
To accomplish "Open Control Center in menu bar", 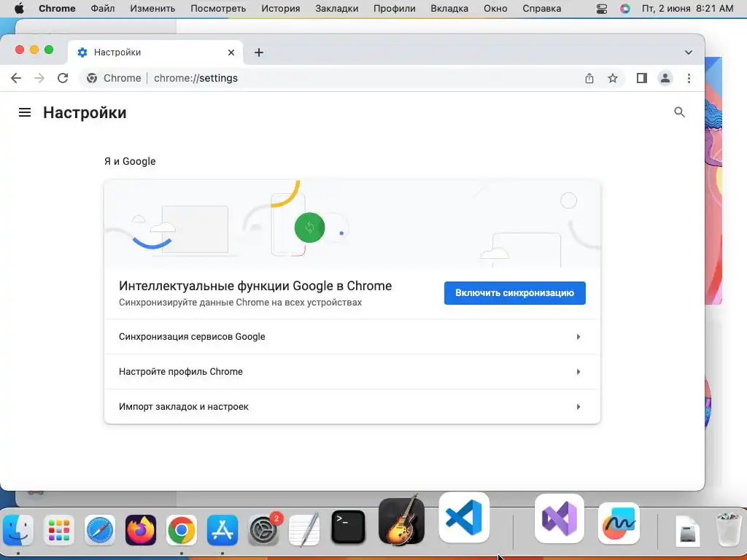I will [x=602, y=9].
